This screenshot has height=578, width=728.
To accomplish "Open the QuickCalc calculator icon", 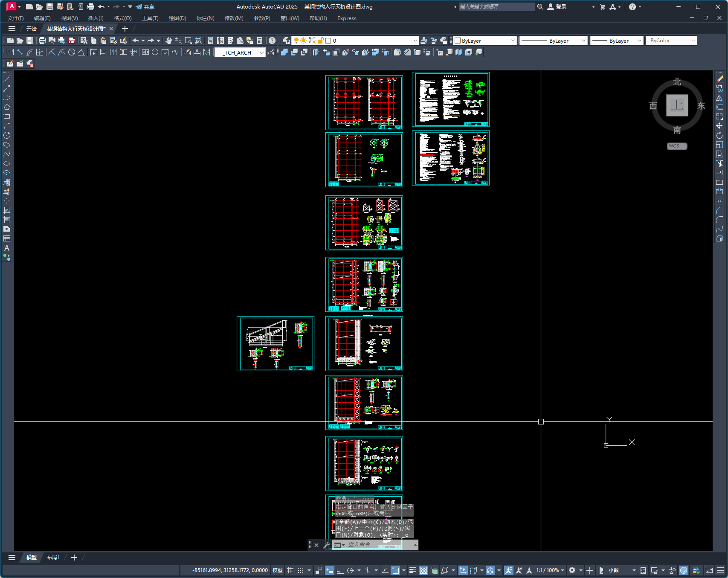I will point(260,41).
